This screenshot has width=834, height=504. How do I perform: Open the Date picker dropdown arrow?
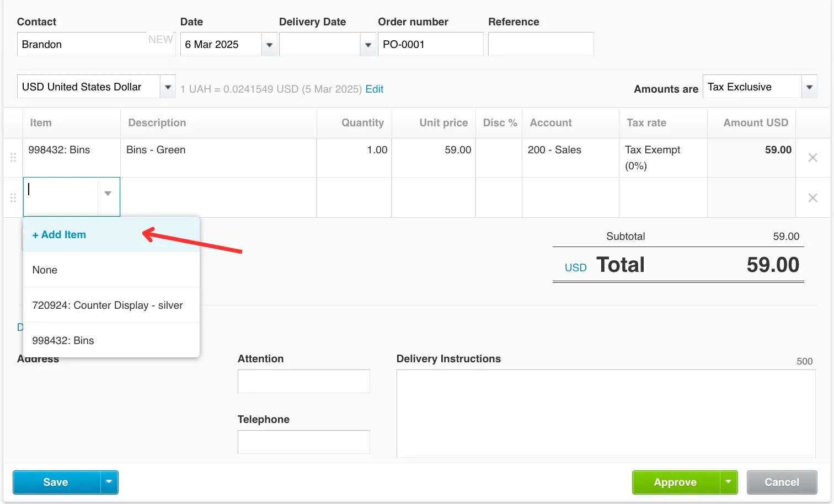(269, 45)
